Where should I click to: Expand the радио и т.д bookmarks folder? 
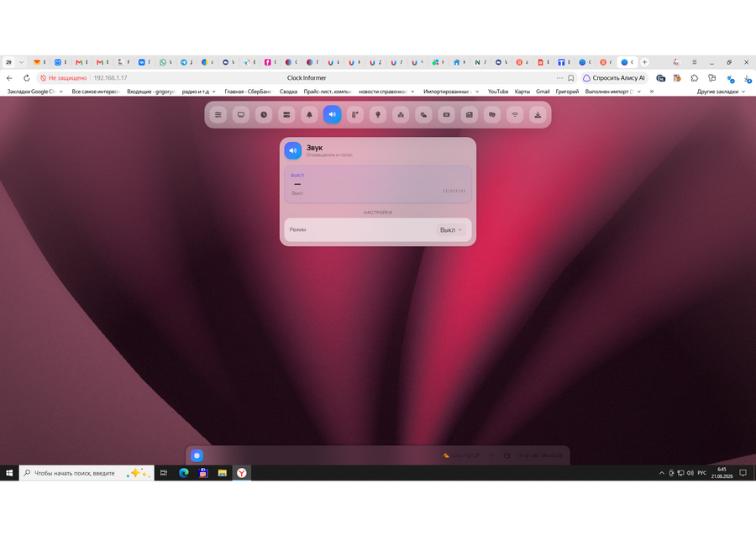(198, 92)
